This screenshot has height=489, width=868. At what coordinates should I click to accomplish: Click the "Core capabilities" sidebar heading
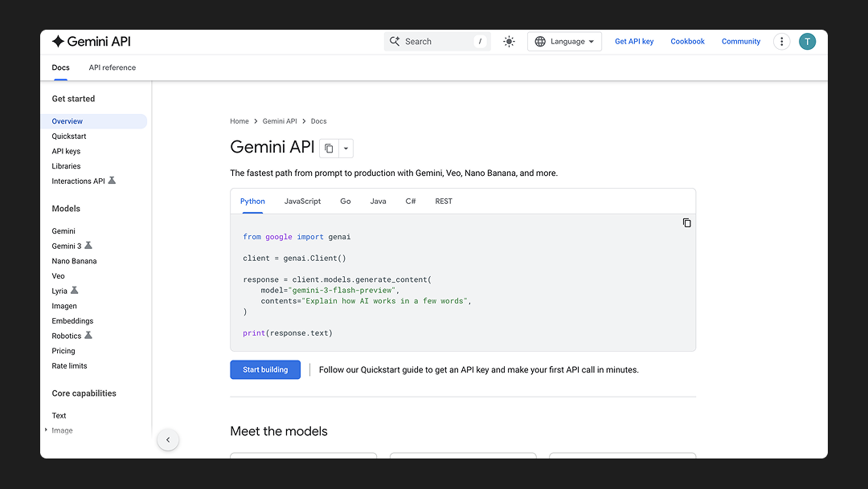84,393
